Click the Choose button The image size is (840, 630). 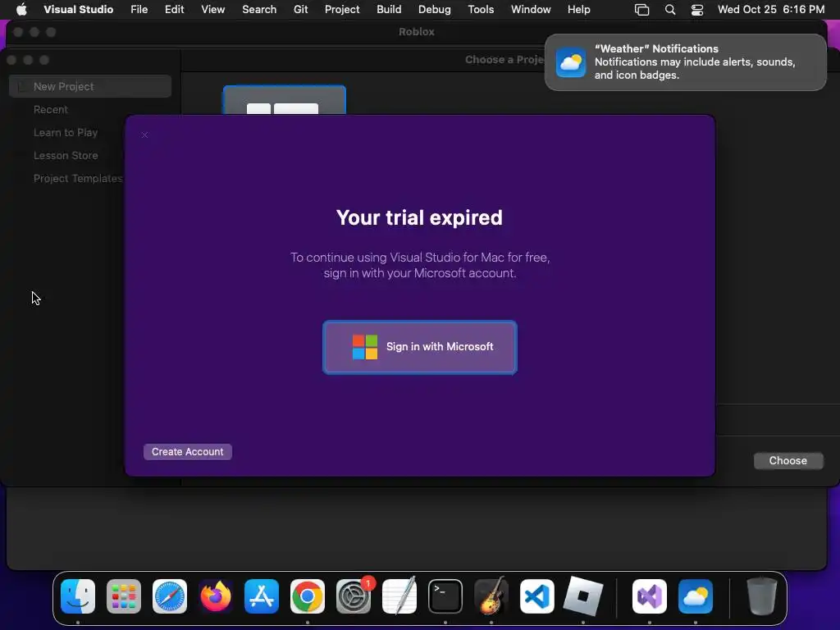click(x=788, y=461)
